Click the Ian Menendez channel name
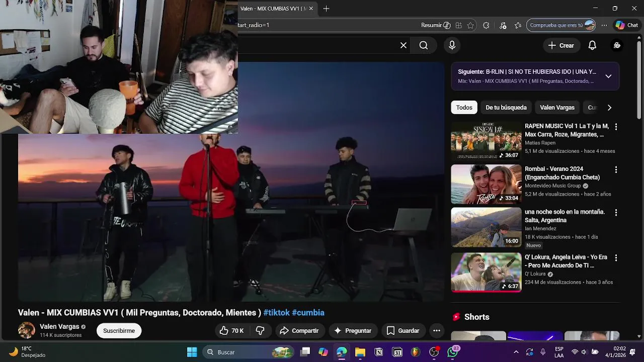Image resolution: width=644 pixels, height=362 pixels. click(540, 228)
